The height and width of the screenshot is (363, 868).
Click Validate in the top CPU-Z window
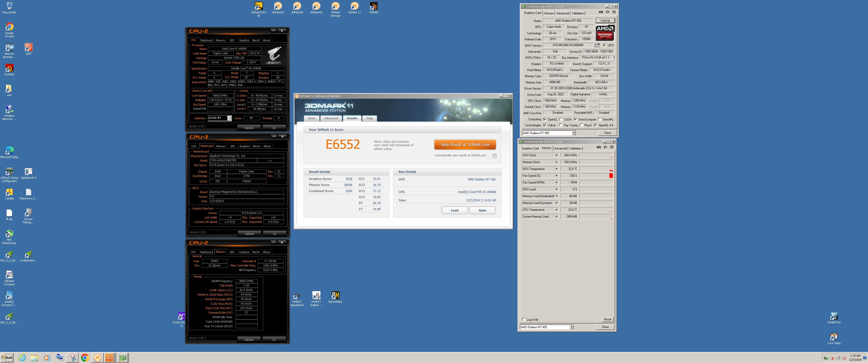click(x=249, y=128)
